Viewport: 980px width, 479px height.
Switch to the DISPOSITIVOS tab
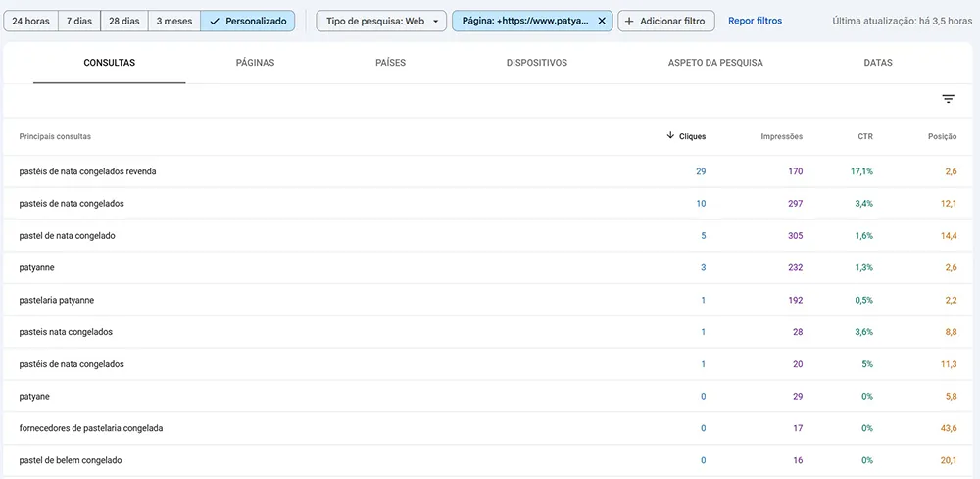[537, 63]
